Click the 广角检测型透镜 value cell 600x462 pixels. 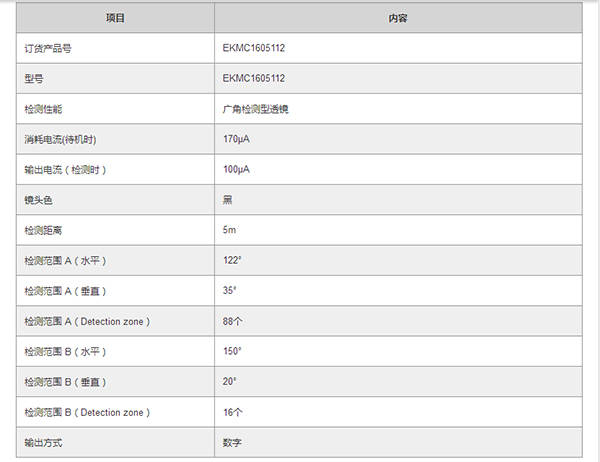coord(256,108)
